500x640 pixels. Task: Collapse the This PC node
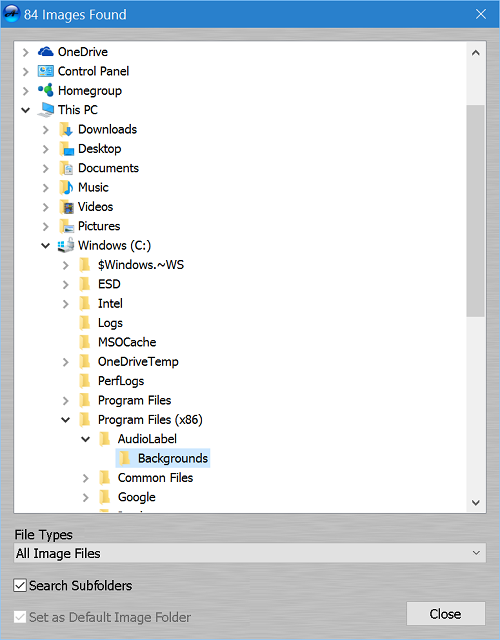click(26, 110)
